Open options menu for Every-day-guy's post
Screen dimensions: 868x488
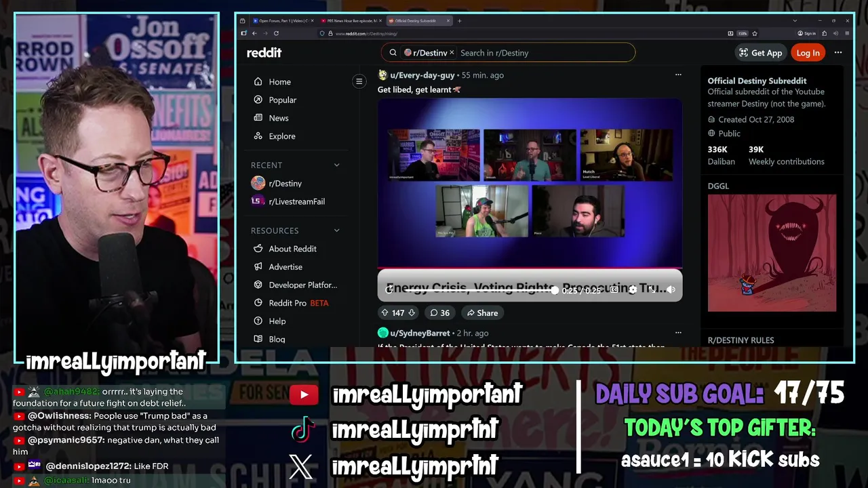[677, 75]
